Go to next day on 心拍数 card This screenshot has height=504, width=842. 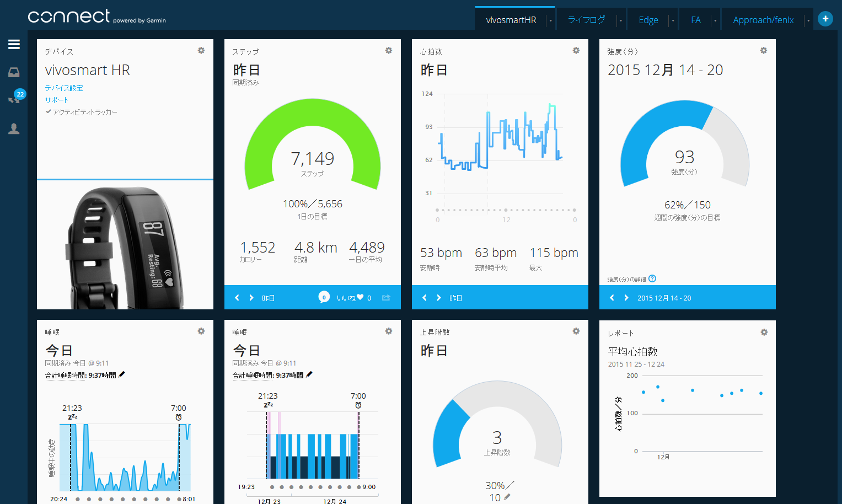(439, 298)
